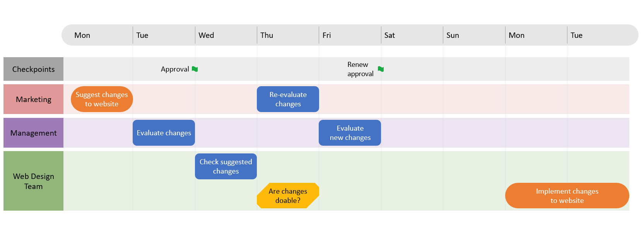
Task: Select the Marketing swimlane label
Action: coord(34,99)
